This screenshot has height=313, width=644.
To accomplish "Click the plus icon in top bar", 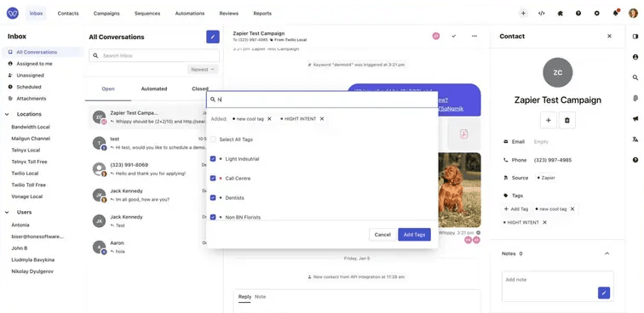I will (523, 13).
